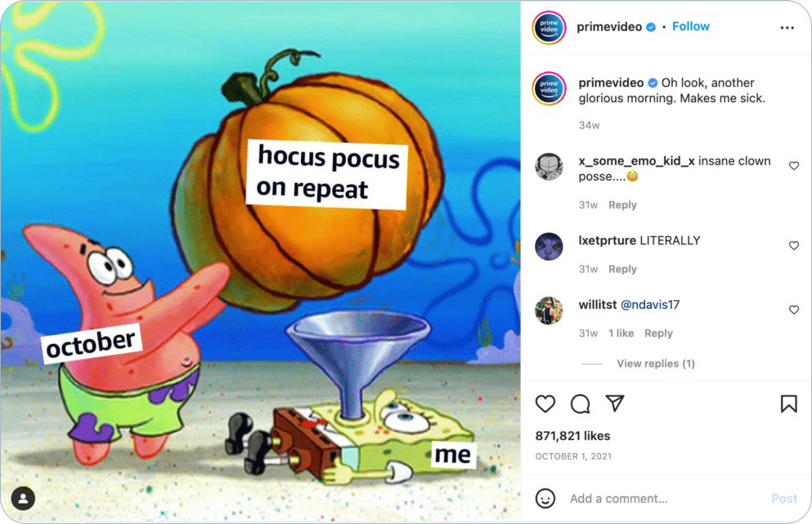
Task: Share the post via the paper plane icon
Action: (x=615, y=403)
